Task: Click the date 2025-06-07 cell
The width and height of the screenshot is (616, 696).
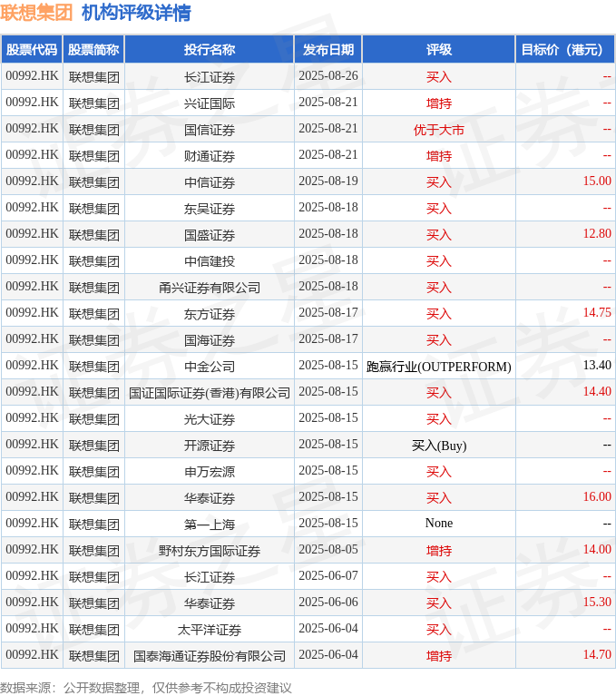Action: point(328,575)
